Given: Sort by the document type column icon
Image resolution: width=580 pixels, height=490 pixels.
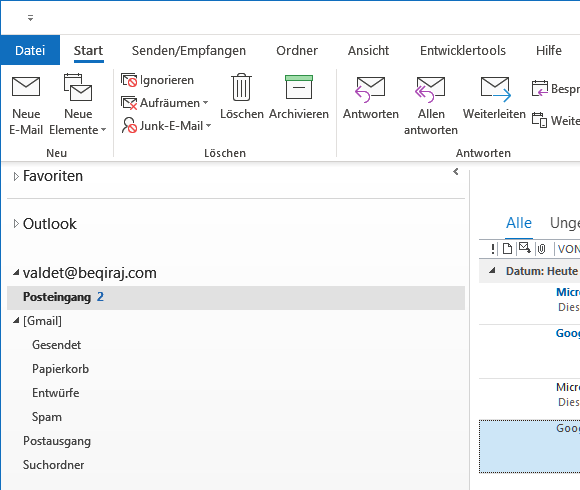Looking at the screenshot, I should pyautogui.click(x=508, y=249).
